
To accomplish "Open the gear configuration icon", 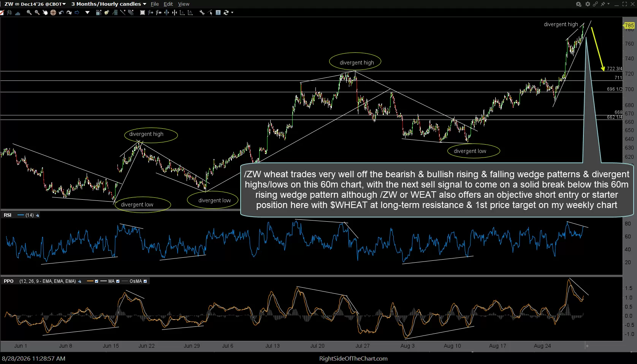I will [x=588, y=4].
